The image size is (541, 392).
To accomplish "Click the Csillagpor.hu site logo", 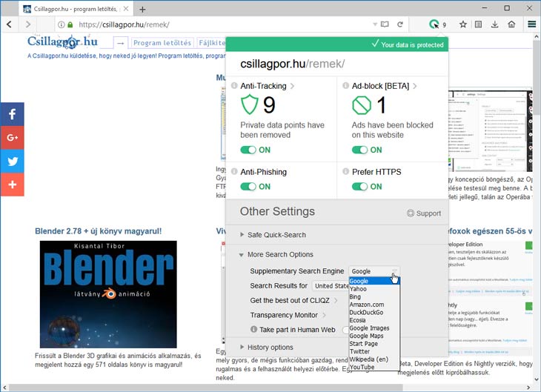I will tap(62, 41).
